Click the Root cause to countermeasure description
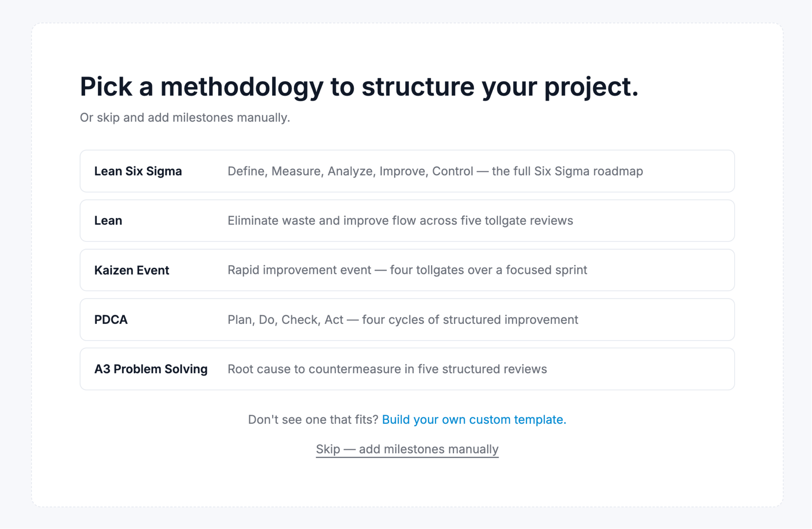 (x=387, y=369)
